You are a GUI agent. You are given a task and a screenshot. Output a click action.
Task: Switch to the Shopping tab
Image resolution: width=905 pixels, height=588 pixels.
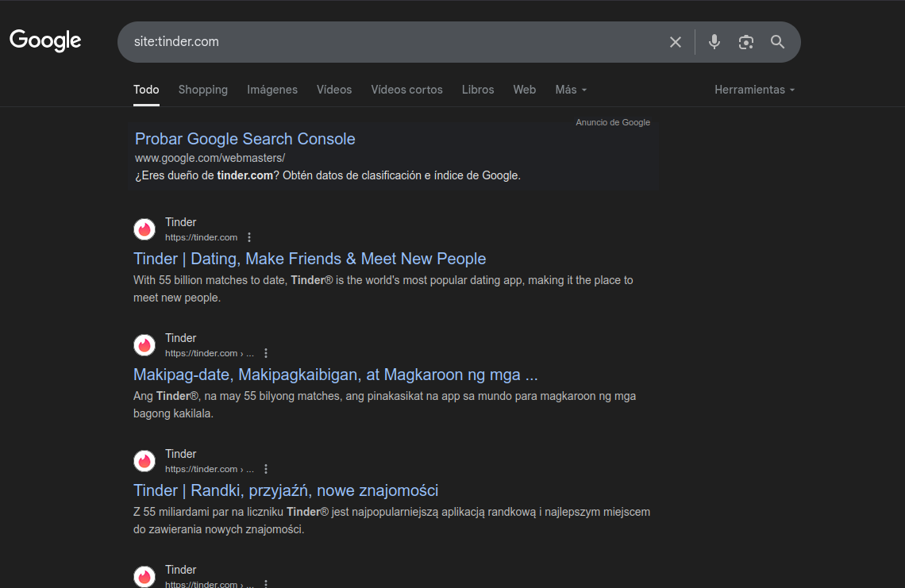203,90
